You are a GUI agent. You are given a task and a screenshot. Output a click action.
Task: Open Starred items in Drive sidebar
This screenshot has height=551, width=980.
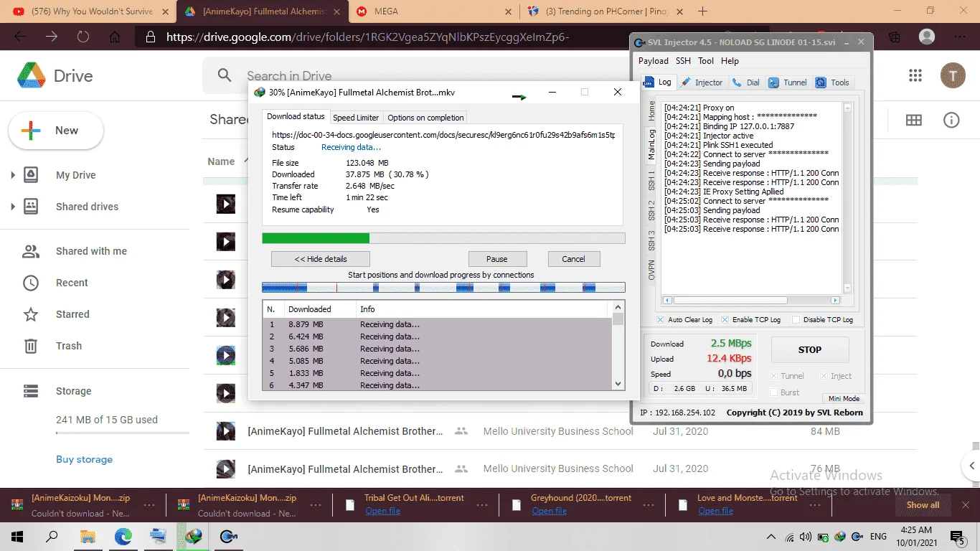click(x=72, y=314)
